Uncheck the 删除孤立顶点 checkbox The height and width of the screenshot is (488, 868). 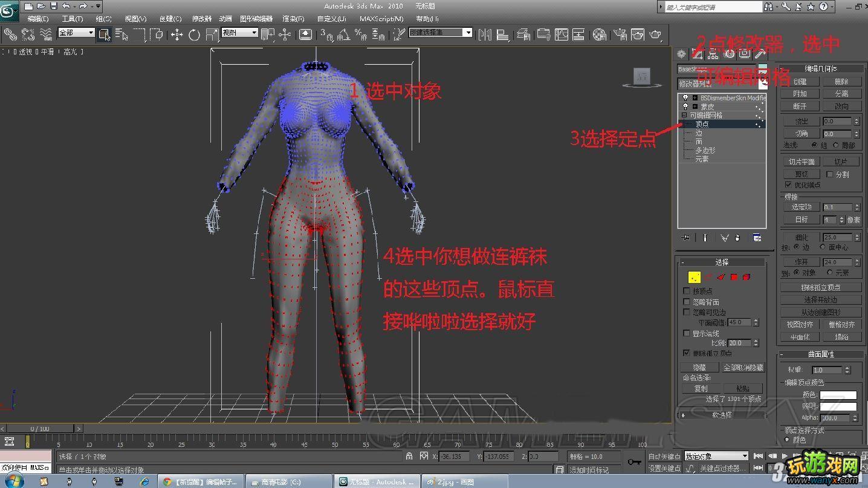(x=687, y=353)
